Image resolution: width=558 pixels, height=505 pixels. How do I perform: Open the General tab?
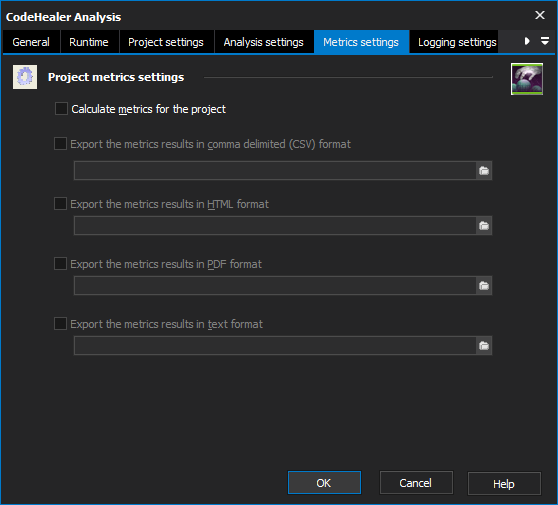tap(31, 42)
